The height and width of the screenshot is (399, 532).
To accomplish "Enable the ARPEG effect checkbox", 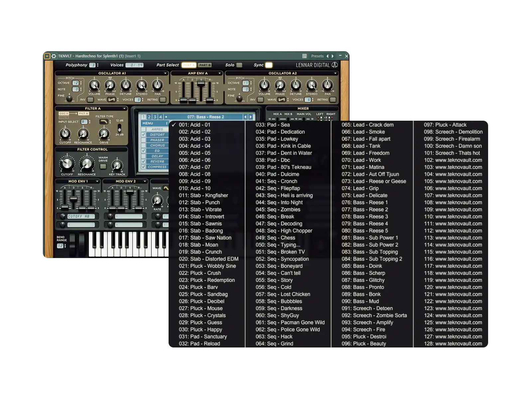I will 144,129.
